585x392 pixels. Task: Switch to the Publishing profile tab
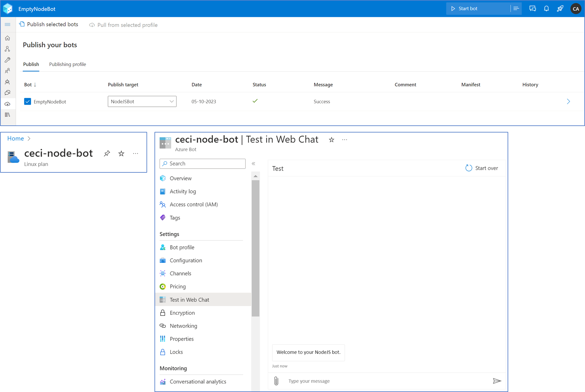coord(67,64)
